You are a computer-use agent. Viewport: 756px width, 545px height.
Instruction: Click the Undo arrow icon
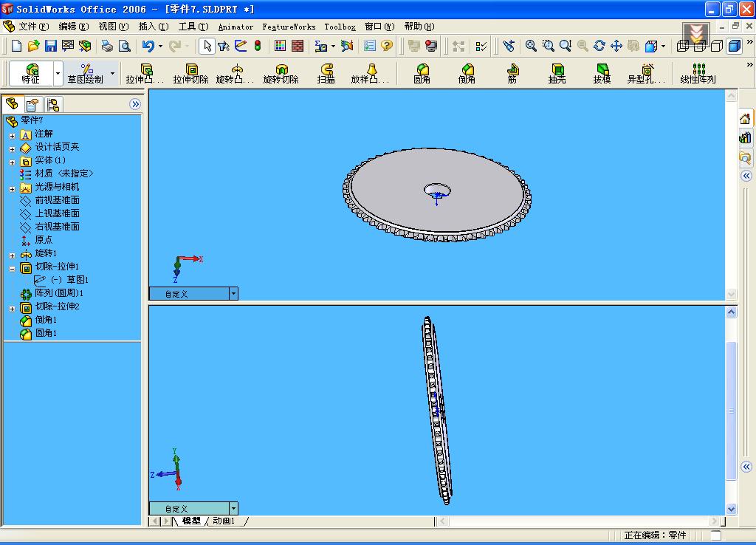click(x=148, y=46)
